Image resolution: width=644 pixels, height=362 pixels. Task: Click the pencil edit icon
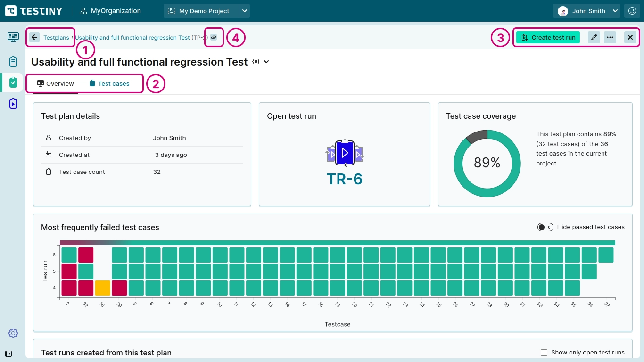[594, 37]
